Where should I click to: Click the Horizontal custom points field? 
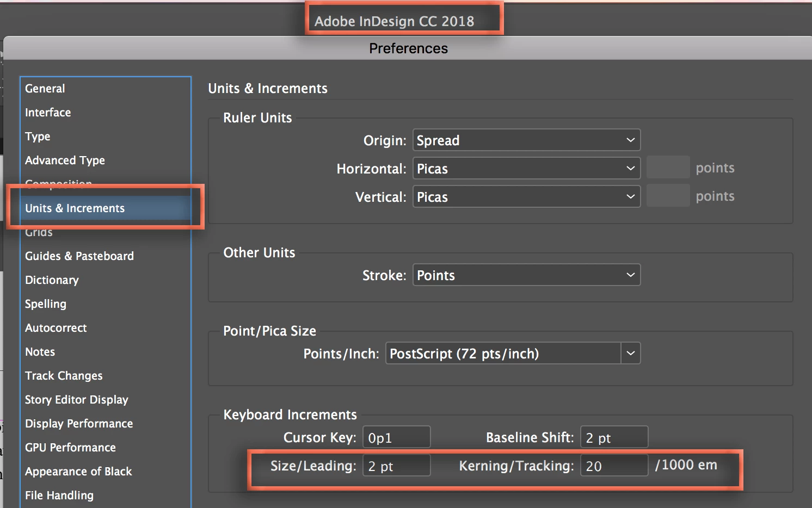click(668, 168)
